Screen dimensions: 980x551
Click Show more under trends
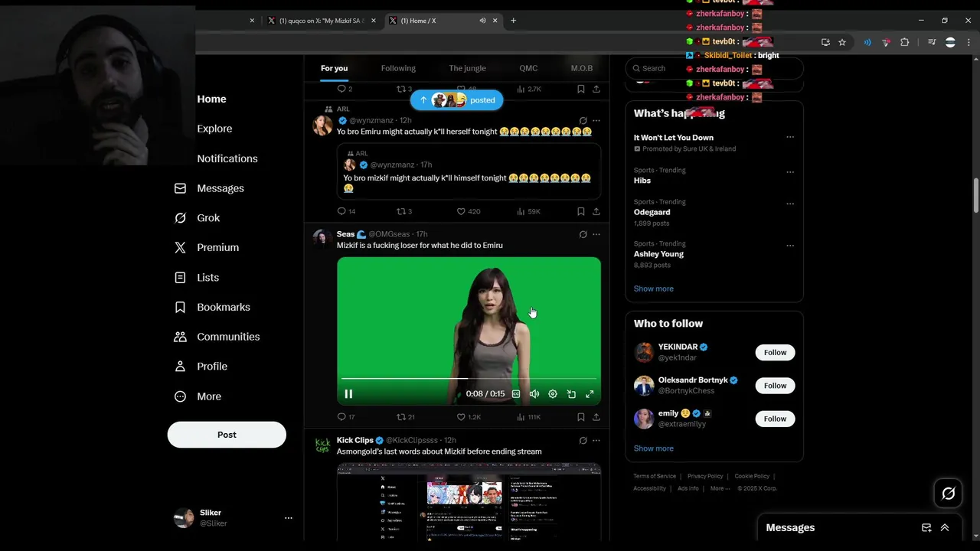point(654,289)
